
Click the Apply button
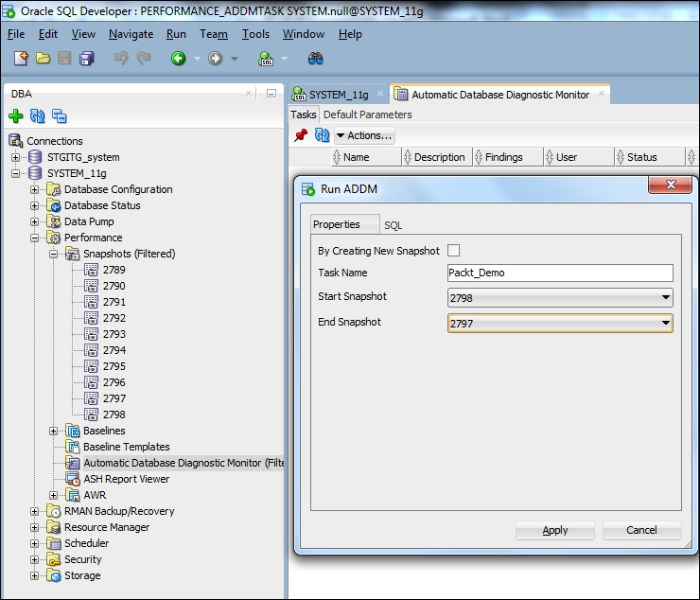[555, 530]
